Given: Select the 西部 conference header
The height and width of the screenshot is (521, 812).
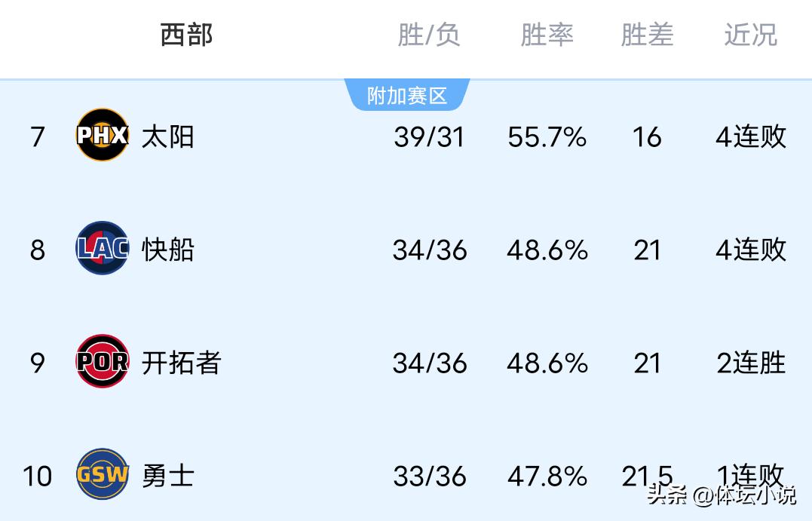Looking at the screenshot, I should pos(186,35).
